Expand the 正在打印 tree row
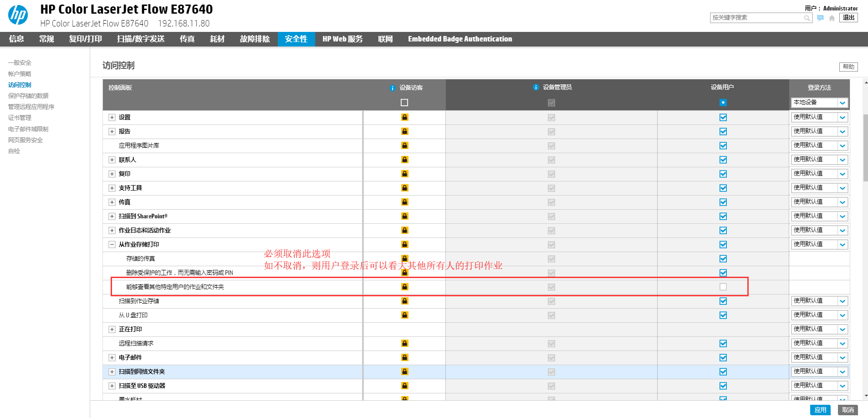Screen dimensions: 868x418 click(x=112, y=330)
